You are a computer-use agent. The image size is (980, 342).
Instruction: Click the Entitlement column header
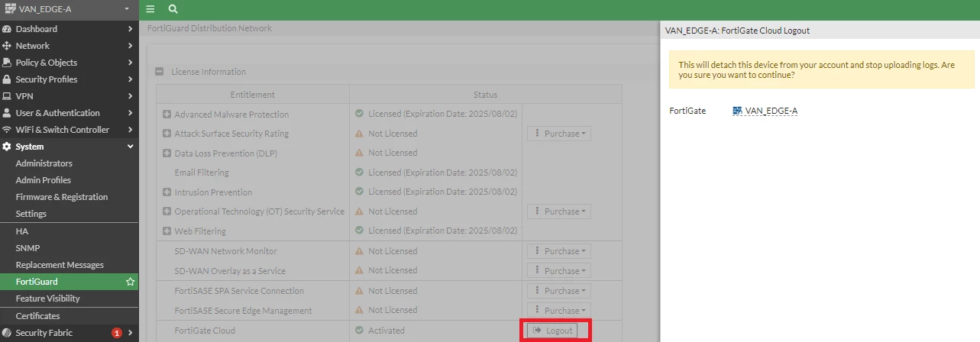[x=253, y=95]
